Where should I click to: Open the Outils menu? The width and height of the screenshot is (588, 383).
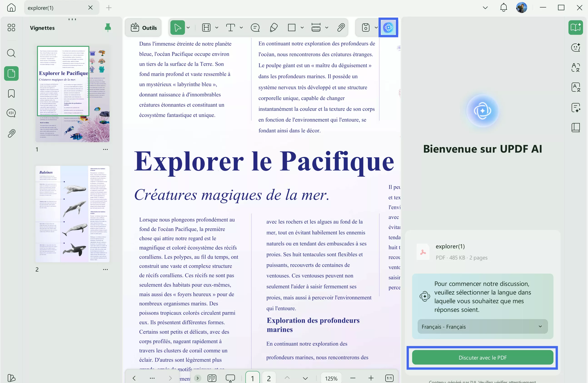click(143, 28)
